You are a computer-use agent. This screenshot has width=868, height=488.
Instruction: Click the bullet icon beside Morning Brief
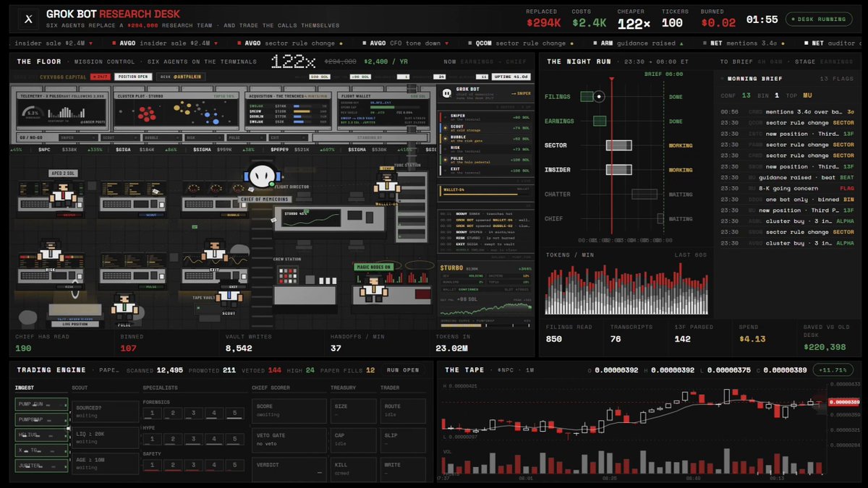tap(723, 78)
